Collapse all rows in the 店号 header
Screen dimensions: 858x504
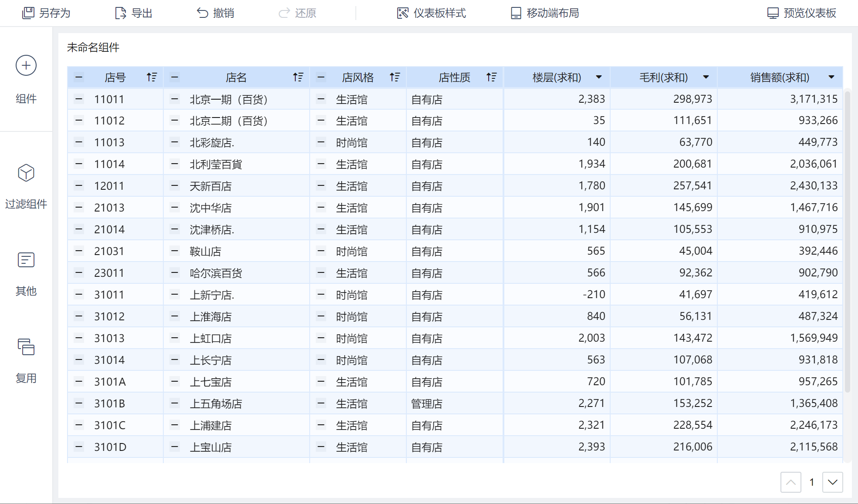79,77
